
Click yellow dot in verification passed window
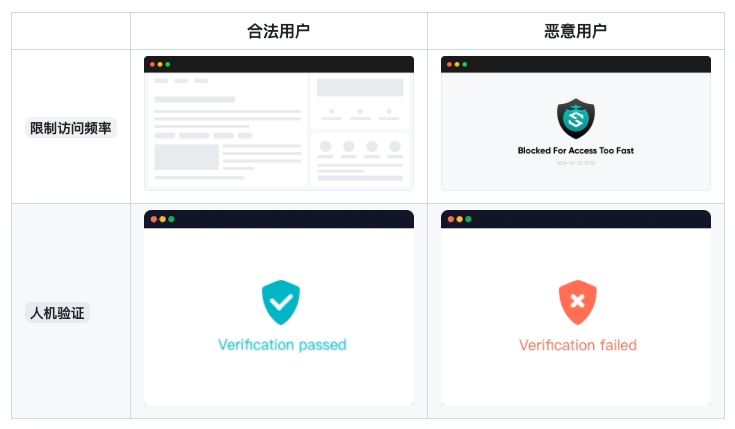point(163,219)
